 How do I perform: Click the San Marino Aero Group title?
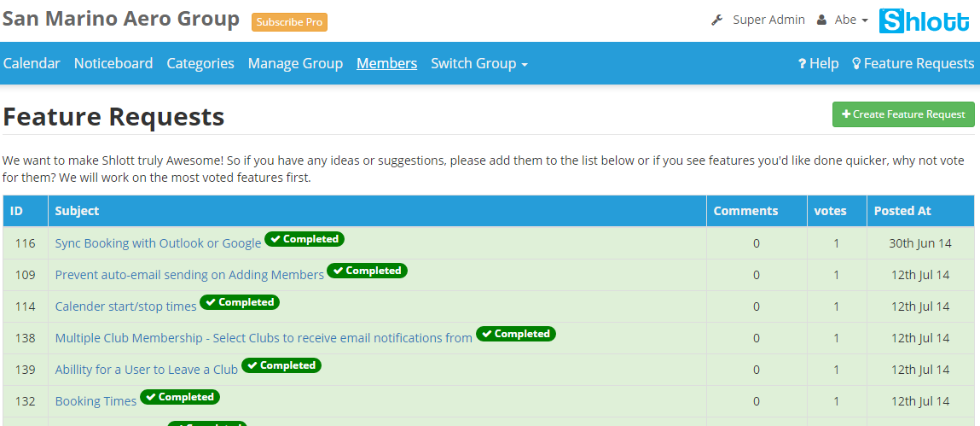click(x=120, y=20)
